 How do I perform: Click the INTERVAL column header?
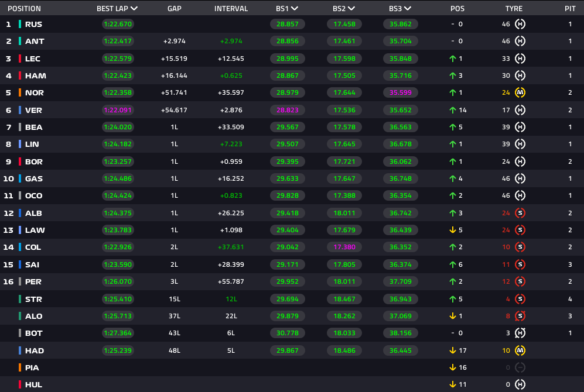(x=231, y=9)
